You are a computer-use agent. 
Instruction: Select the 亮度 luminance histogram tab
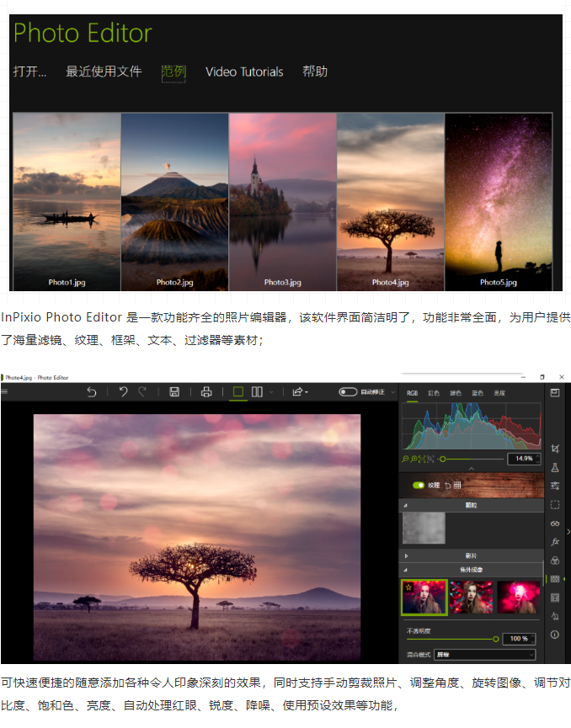[499, 393]
